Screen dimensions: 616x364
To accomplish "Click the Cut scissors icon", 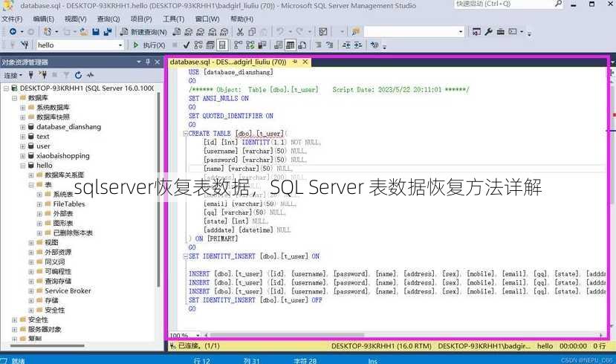I will 240,32.
